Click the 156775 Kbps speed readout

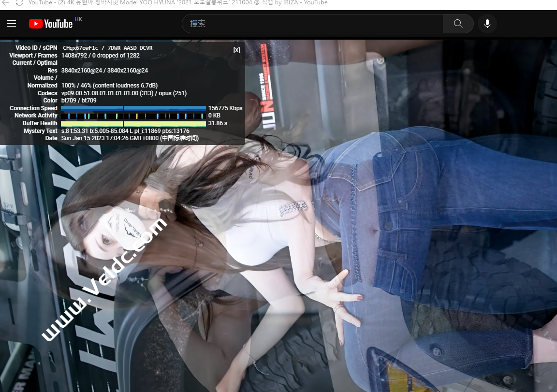pos(225,108)
